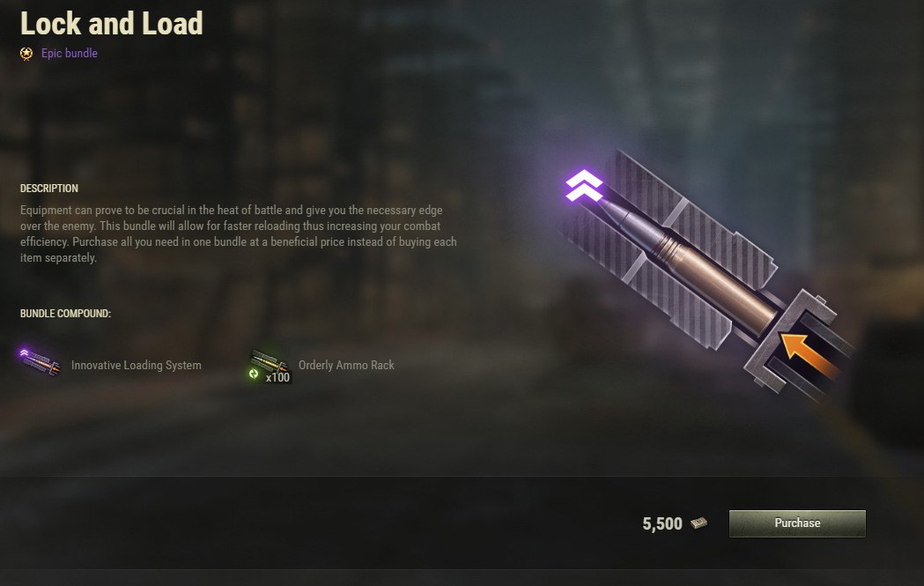This screenshot has height=586, width=924.
Task: Click the Innovative Loading System text label
Action: (x=137, y=365)
